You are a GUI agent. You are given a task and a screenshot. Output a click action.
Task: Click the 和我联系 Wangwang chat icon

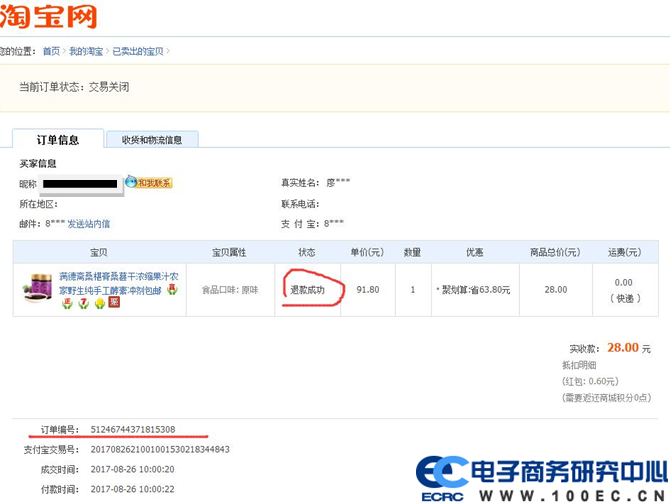point(149,183)
